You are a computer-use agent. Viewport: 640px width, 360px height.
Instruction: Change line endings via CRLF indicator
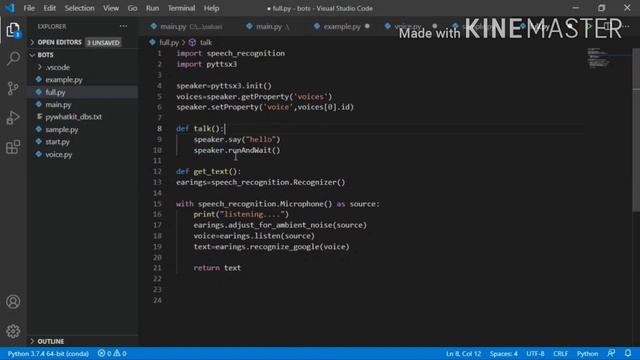coord(560,353)
